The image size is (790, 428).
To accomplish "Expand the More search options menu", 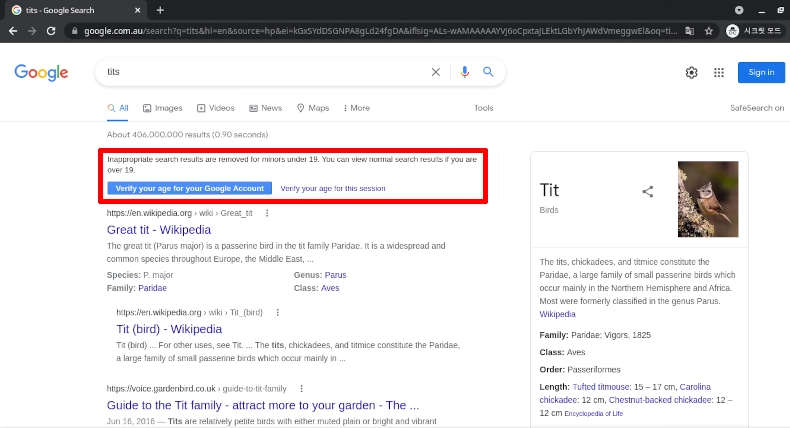I will [357, 108].
